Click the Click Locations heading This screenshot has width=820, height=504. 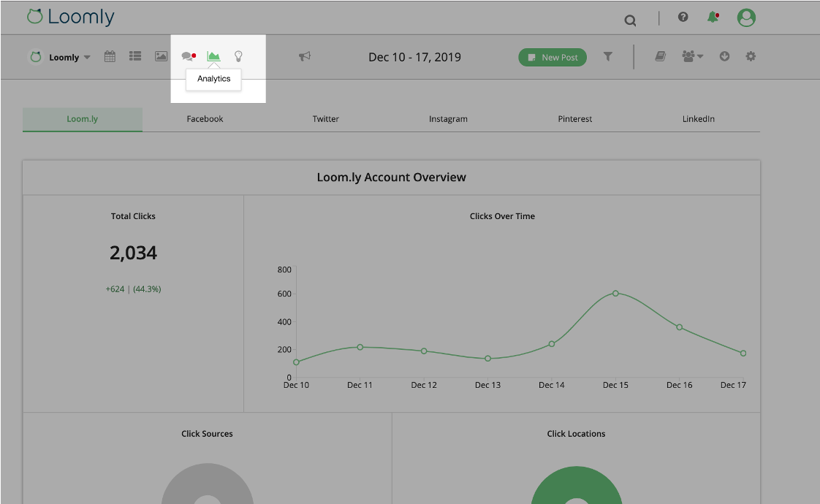point(576,434)
